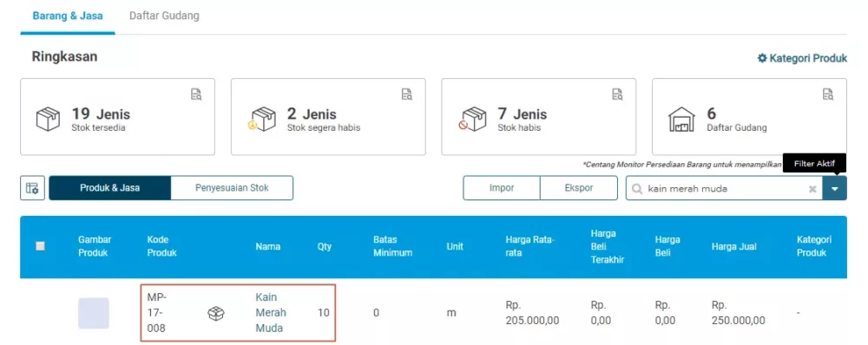
Task: Clear the search text with the X icon
Action: coord(812,189)
